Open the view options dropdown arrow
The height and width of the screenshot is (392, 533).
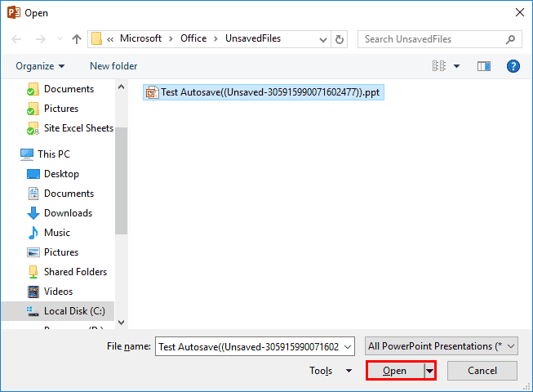point(456,66)
